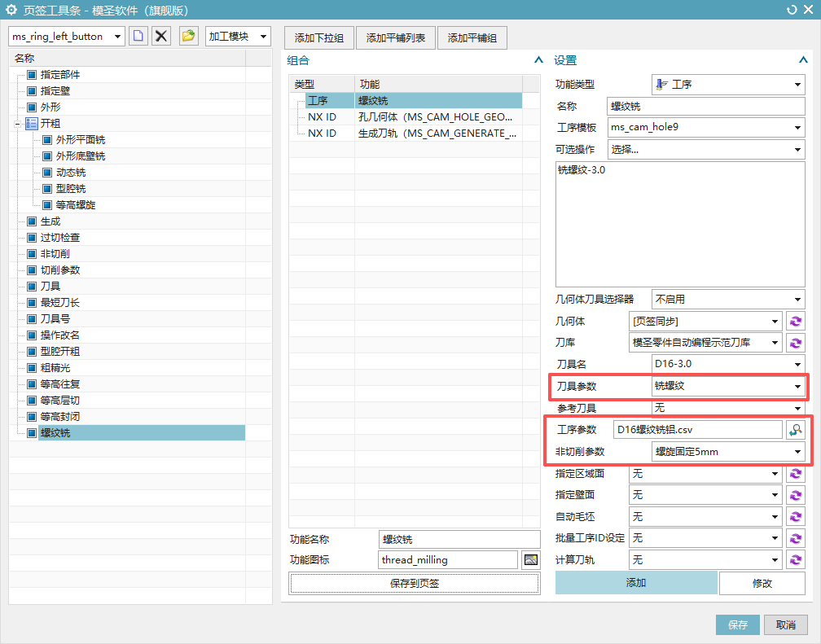Select 等高螺旋 in the tree
Image resolution: width=821 pixels, height=644 pixels.
76,204
